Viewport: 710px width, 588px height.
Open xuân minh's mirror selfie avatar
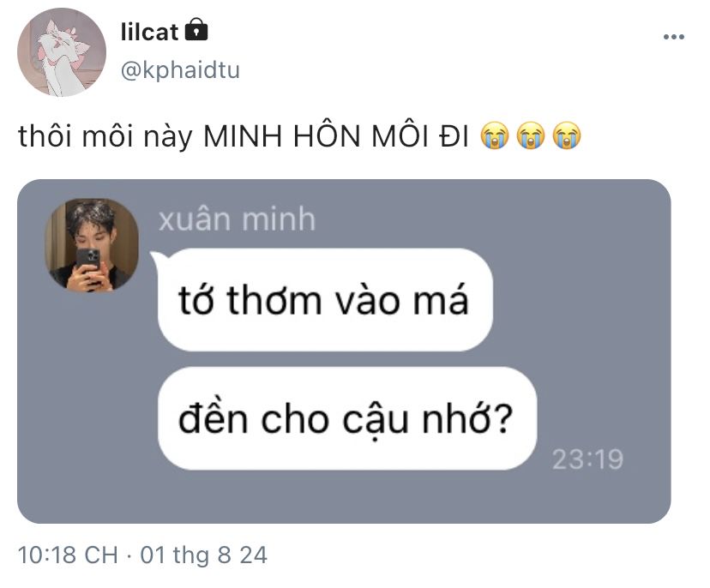click(92, 245)
